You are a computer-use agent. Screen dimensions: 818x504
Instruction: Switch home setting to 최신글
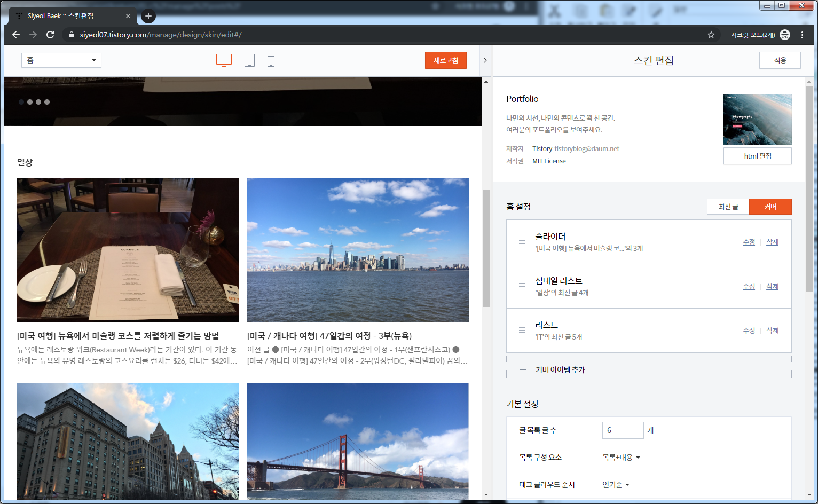[728, 207]
